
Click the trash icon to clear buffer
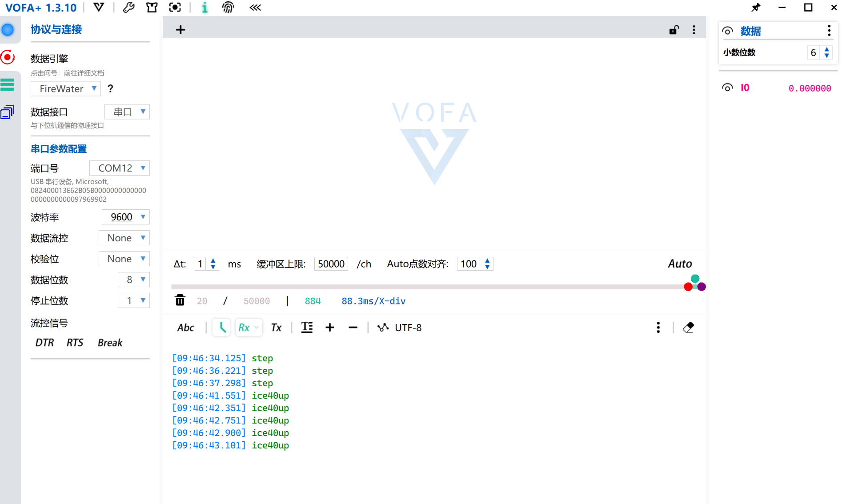click(180, 300)
